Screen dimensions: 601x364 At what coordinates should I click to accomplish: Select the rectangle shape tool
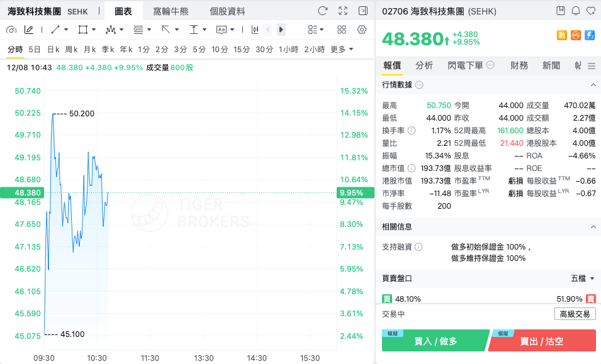click(83, 30)
